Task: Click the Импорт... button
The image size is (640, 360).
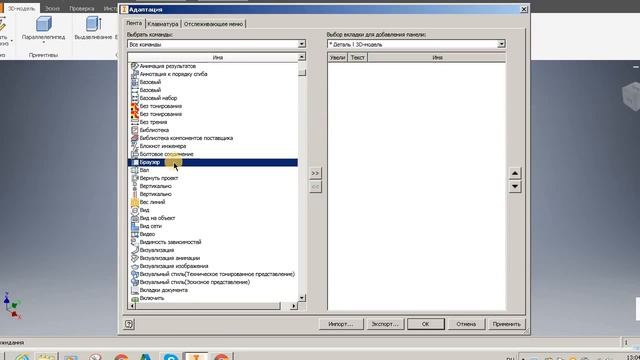Action: 341,324
